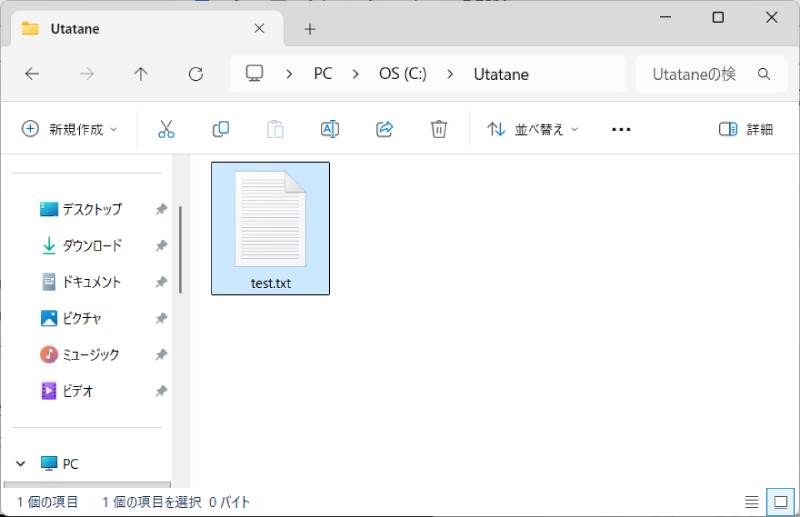The height and width of the screenshot is (517, 800).
Task: Unpin デスクトップ with its pin icon
Action: pyautogui.click(x=161, y=209)
